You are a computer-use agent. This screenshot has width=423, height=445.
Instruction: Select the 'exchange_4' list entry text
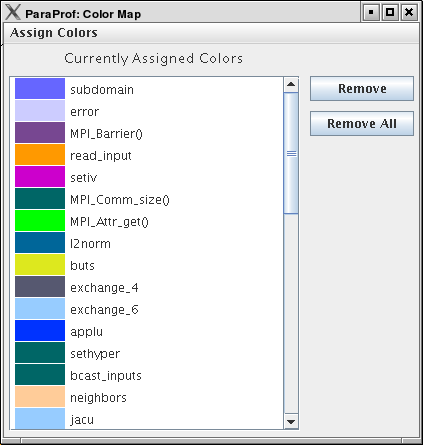[x=104, y=288]
